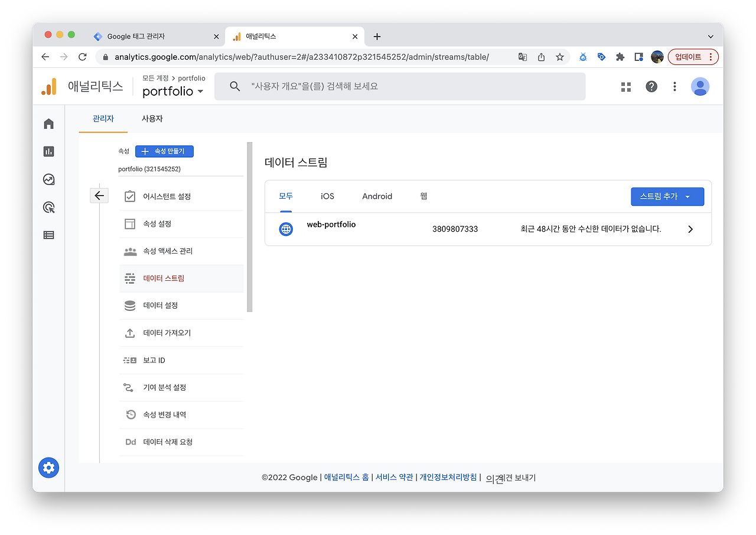Open 보고 ID menu item
The image size is (756, 535).
pos(181,360)
